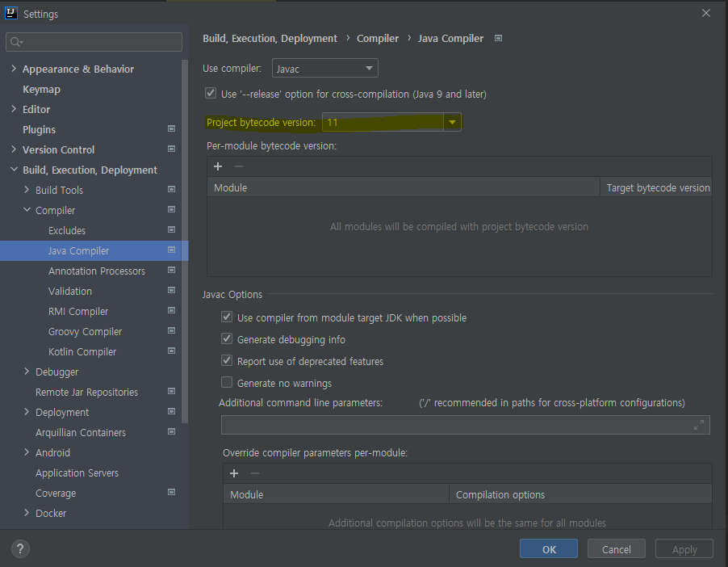Screen dimensions: 728x567
Task: Click the settings tree vertical scrollbar
Action: tap(185, 241)
